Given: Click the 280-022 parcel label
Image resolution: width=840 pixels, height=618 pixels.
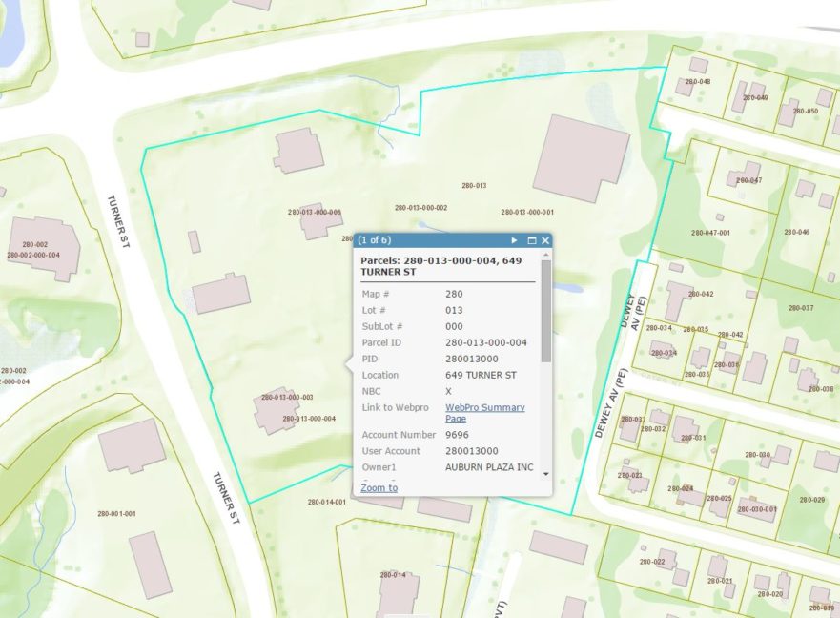Looking at the screenshot, I should coord(652,562).
